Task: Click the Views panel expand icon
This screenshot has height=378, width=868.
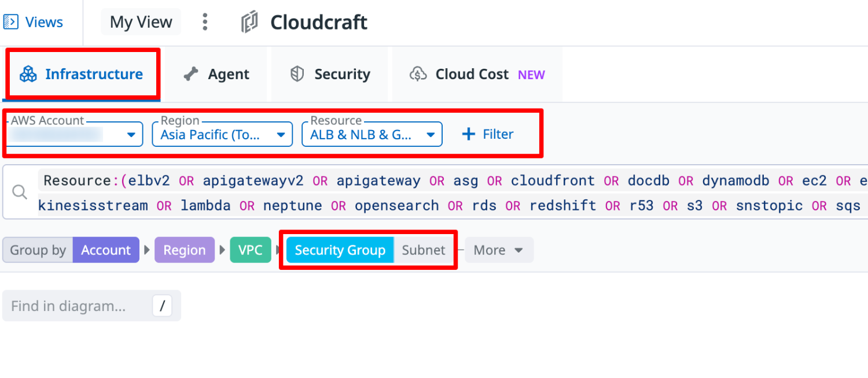Action: click(11, 22)
